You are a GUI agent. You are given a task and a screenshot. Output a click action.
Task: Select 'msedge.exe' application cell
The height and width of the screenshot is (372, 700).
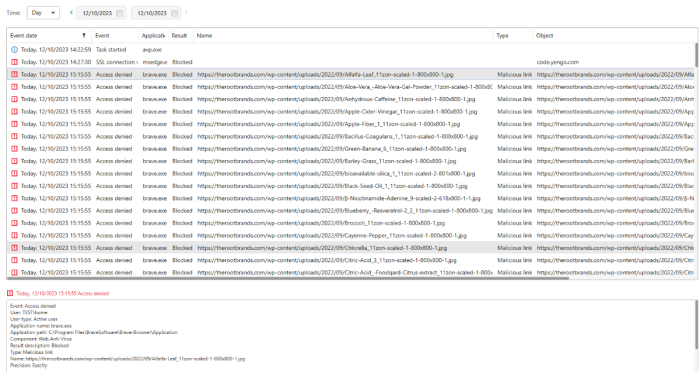[x=155, y=62]
